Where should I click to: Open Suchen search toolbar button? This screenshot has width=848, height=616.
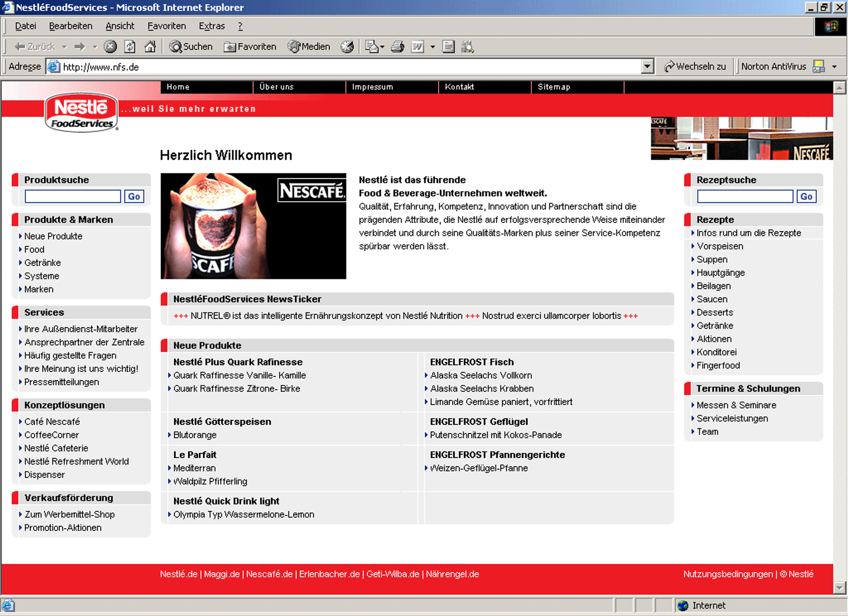tap(191, 47)
